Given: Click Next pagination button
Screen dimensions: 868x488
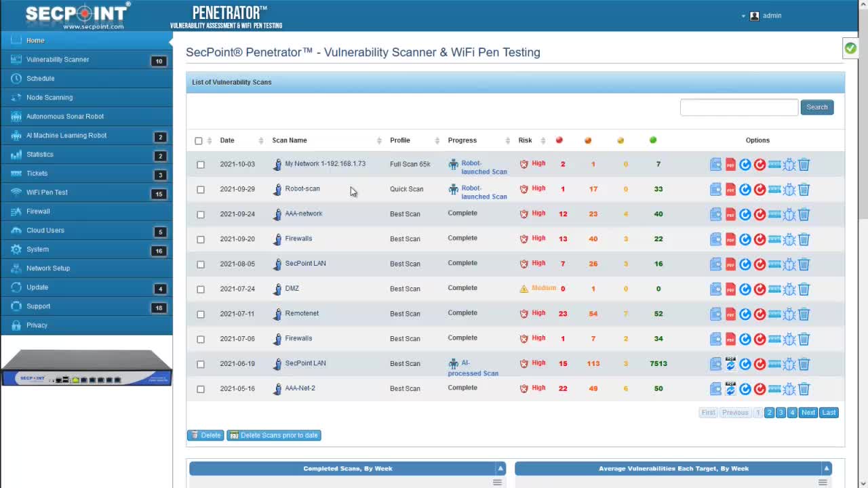Looking at the screenshot, I should tap(808, 413).
